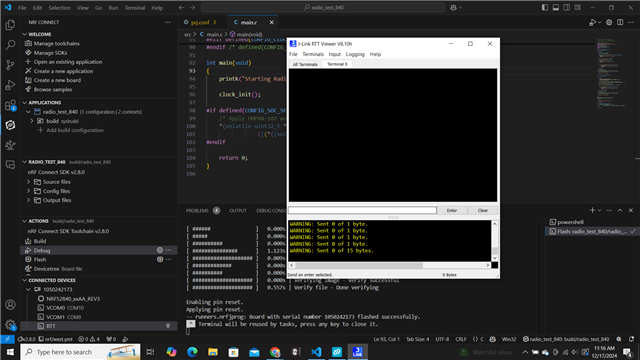This screenshot has height=360, width=640.
Task: Toggle the primary side bar layout icon
Action: point(545,7)
